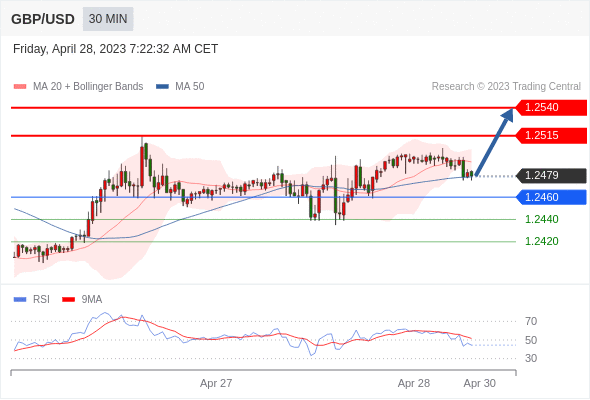Click the 30 MIN timeframe button
This screenshot has height=400, width=590.
coord(108,19)
